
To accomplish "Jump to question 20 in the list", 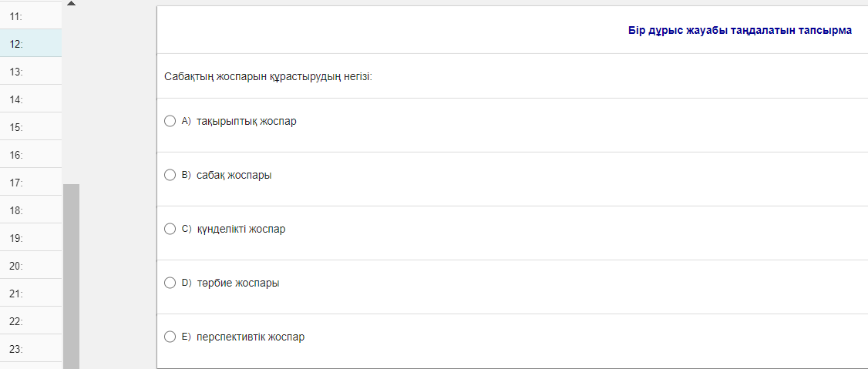I will coord(31,265).
